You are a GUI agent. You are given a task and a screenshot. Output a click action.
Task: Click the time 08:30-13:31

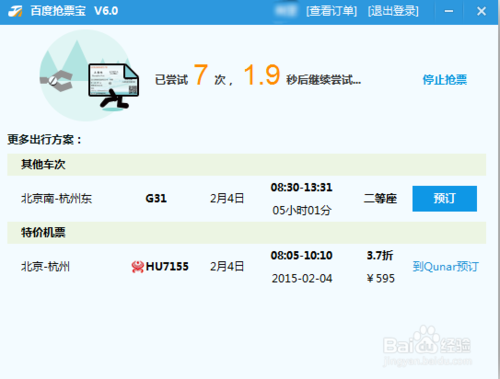point(301,187)
